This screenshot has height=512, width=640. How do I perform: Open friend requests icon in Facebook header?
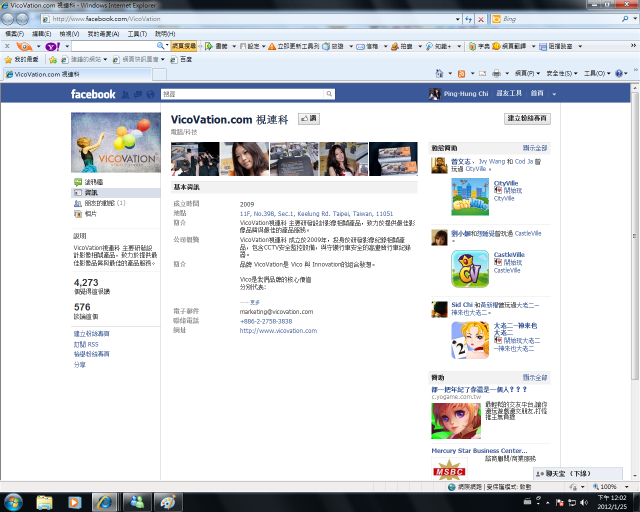(x=125, y=94)
